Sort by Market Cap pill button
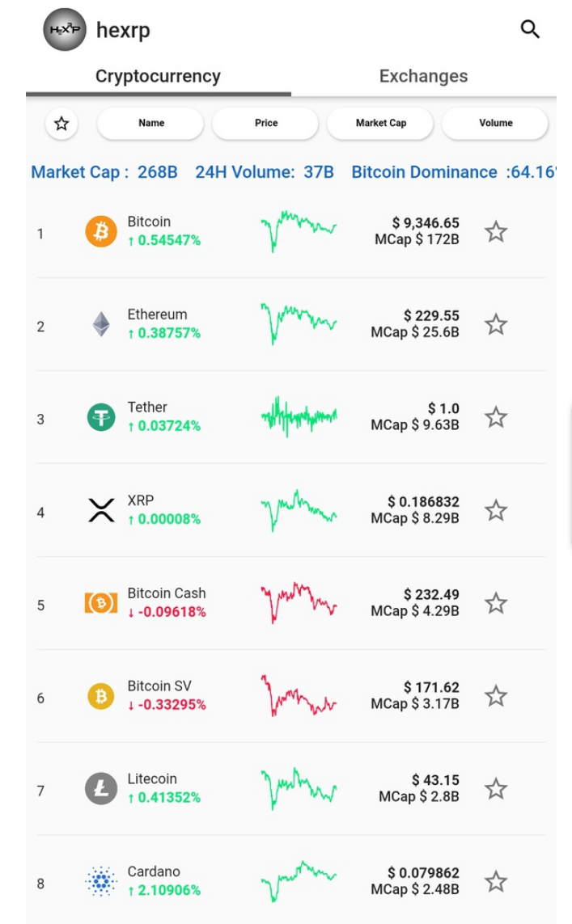572x924 pixels. tap(381, 123)
